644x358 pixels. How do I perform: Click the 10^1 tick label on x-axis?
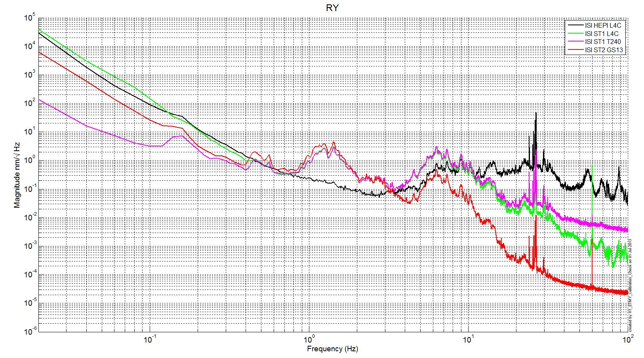coord(468,340)
